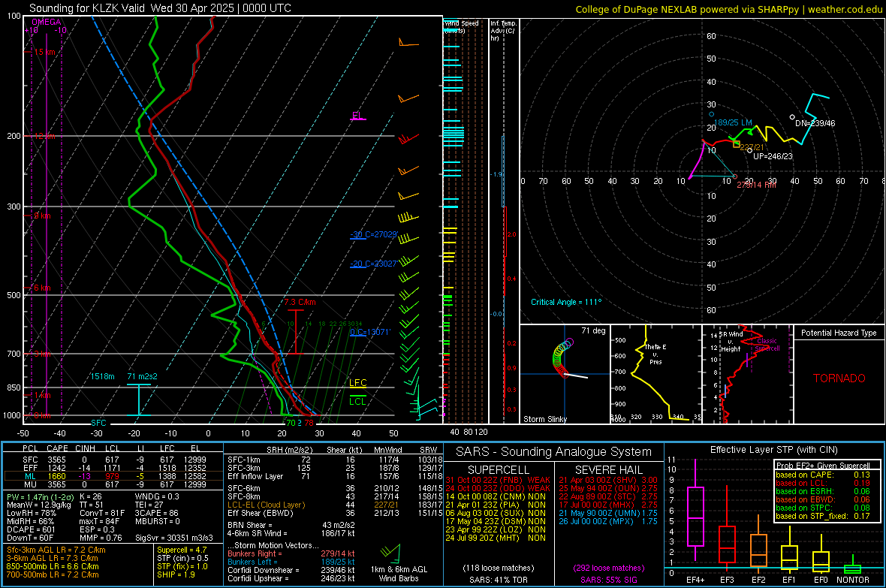The height and width of the screenshot is (588, 886).
Task: Select the highlighted ML parcel row
Action: (113, 476)
